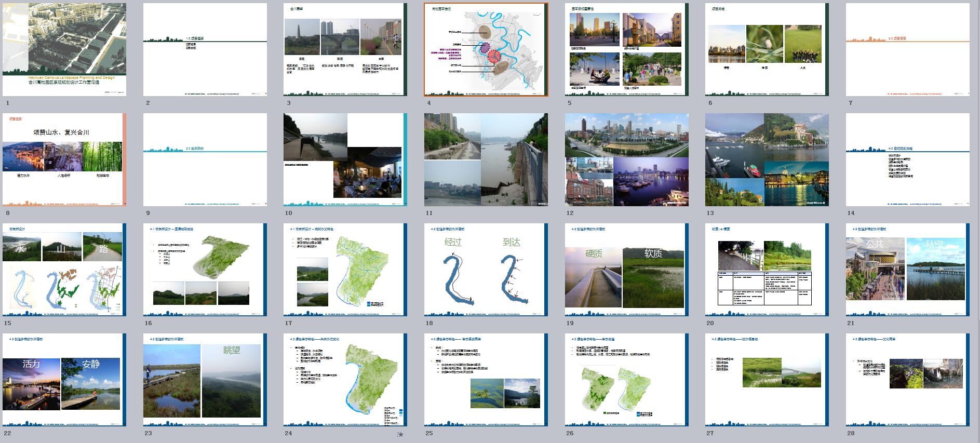This screenshot has height=443, width=980.
Task: Click slide number label 14
Action: [851, 213]
